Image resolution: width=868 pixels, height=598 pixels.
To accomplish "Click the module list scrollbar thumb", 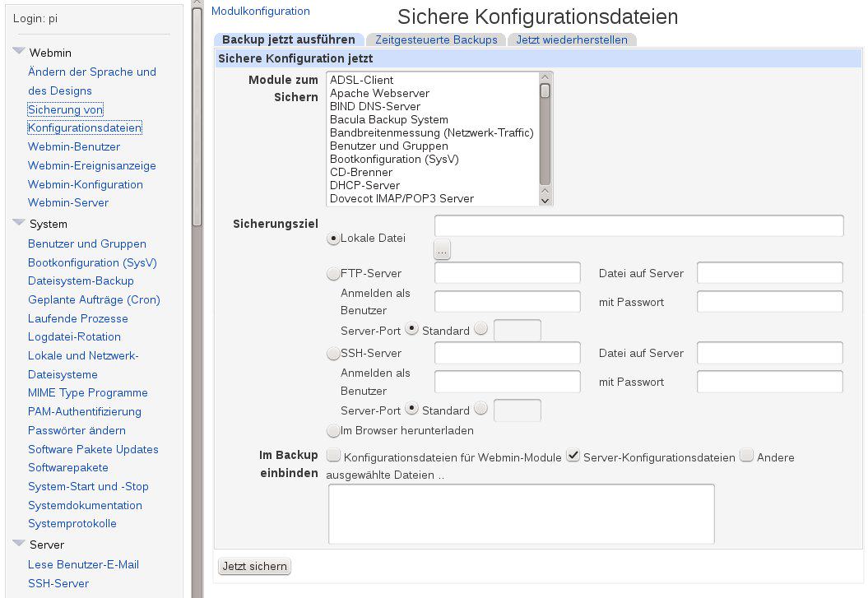I will 545,90.
